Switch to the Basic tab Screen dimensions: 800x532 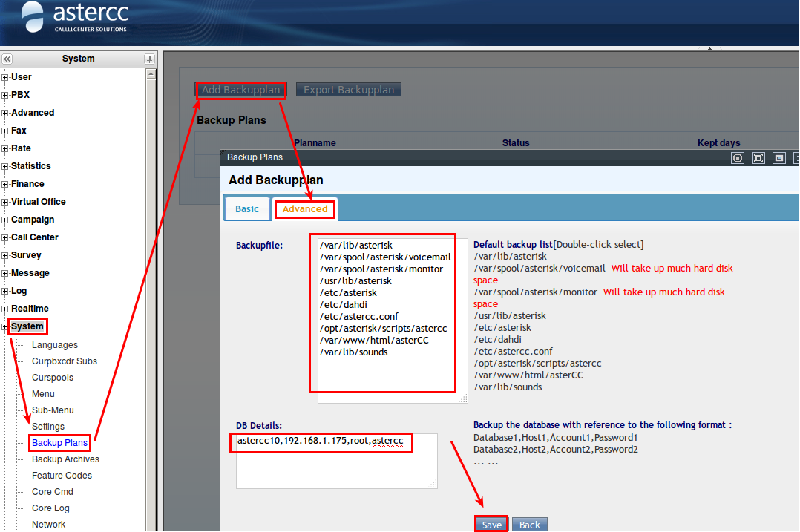[247, 209]
